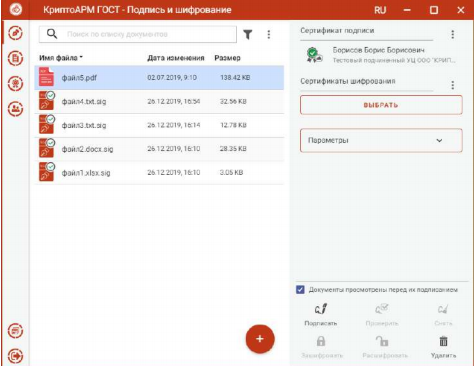Image resolution: width=474 pixels, height=366 pixels.
Task: Click the 12.78 KB size cell
Action: pyautogui.click(x=233, y=125)
